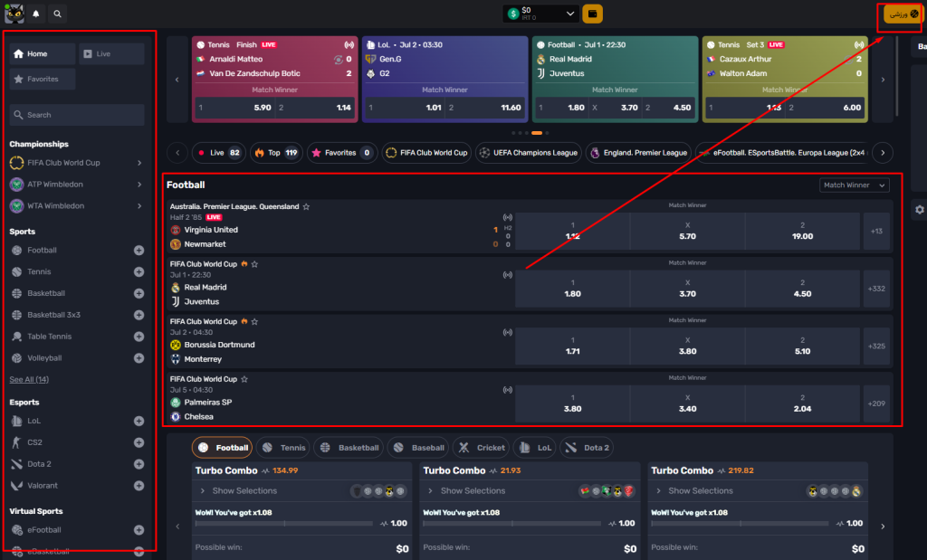Viewport: 927px width, 560px height.
Task: Select odds 11.60 for G2 on the LoL card
Action: pos(485,108)
